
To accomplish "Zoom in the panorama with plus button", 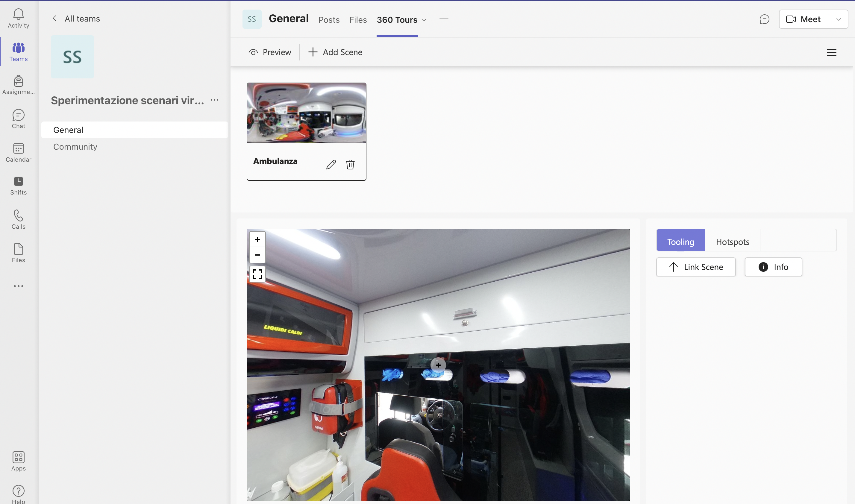I will (x=257, y=239).
